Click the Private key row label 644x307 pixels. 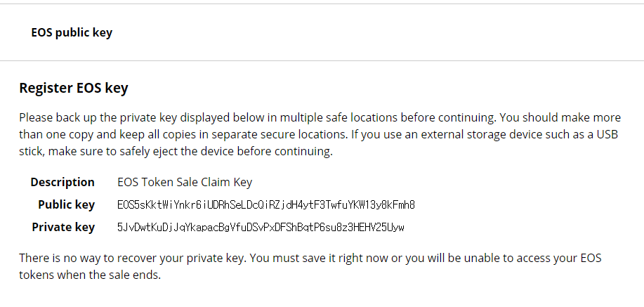coord(63,227)
